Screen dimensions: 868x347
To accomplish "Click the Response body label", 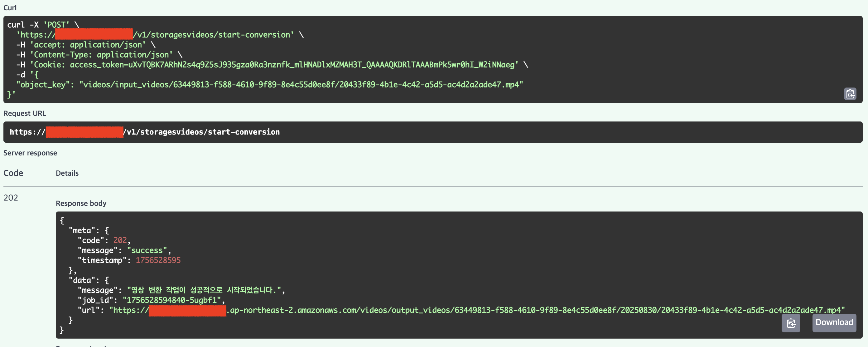I will pos(81,203).
